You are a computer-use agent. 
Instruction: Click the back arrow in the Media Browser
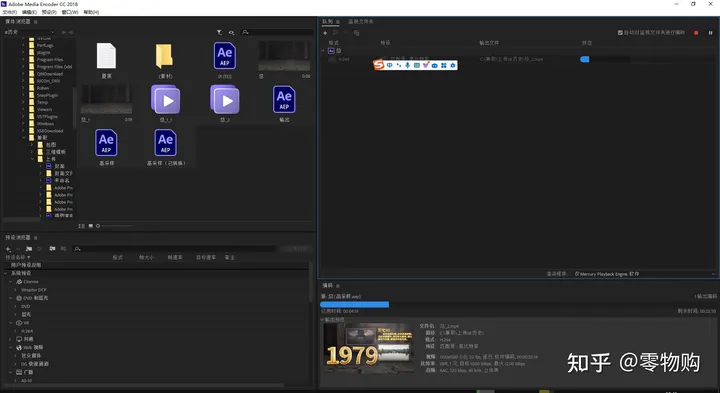64,32
